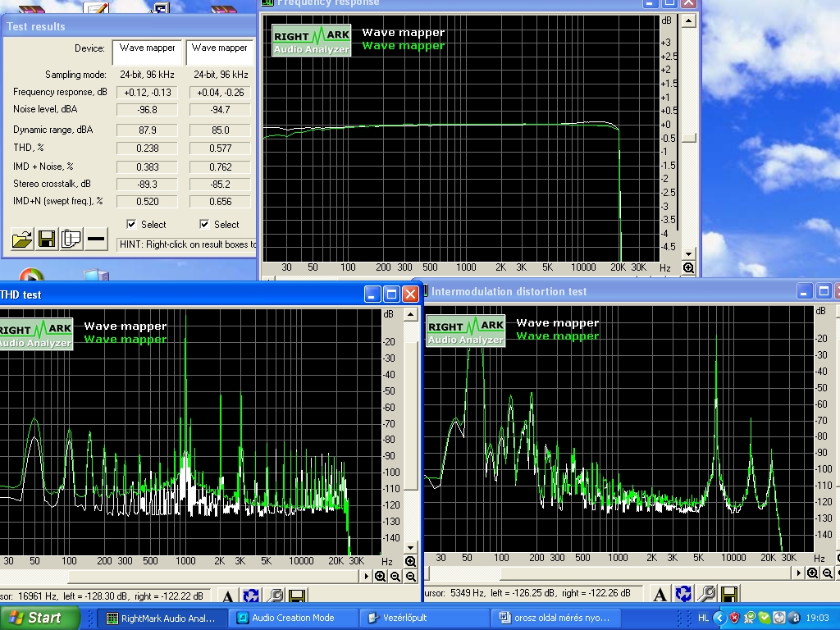Viewport: 840px width, 630px height.
Task: Click scroll-up arrow in Frequency response dB scrollbar
Action: click(x=688, y=21)
